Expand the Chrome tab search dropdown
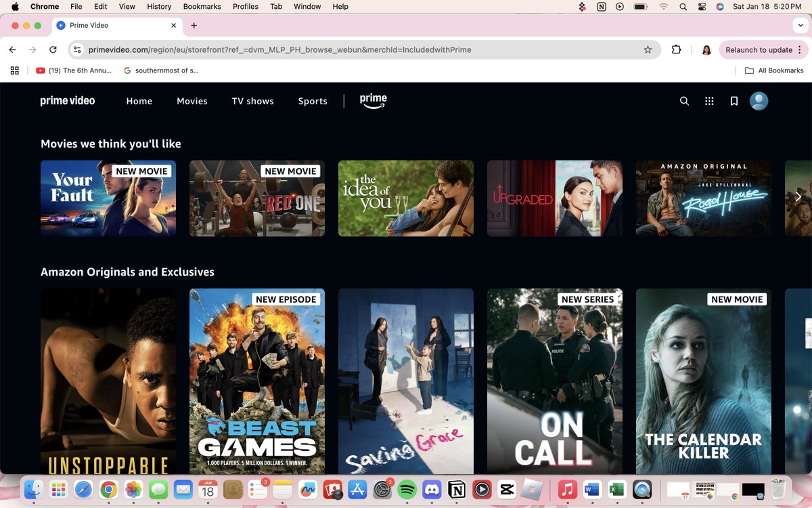812x508 pixels. (800, 25)
